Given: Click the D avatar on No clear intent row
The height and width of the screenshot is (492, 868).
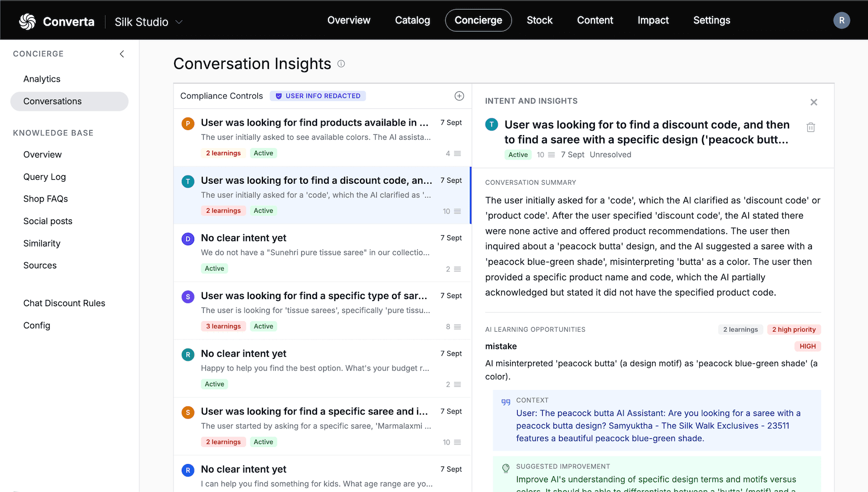Looking at the screenshot, I should click(x=188, y=239).
